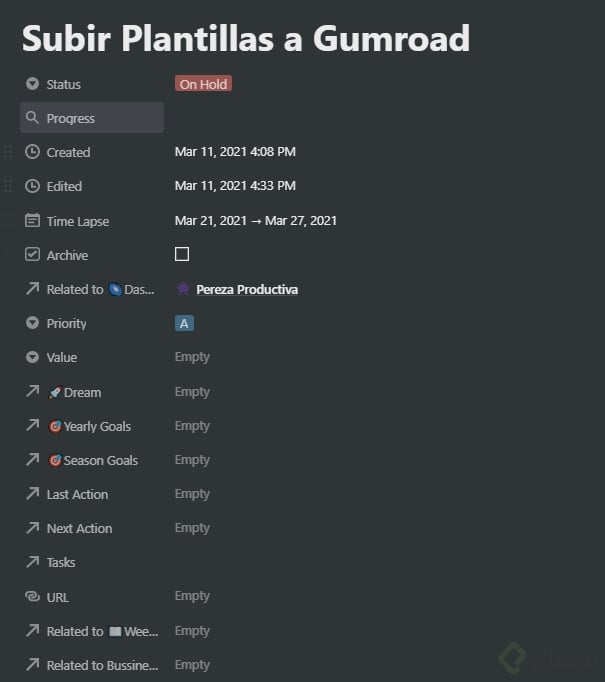Click the On Hold status tag
This screenshot has width=605, height=682.
(x=203, y=84)
